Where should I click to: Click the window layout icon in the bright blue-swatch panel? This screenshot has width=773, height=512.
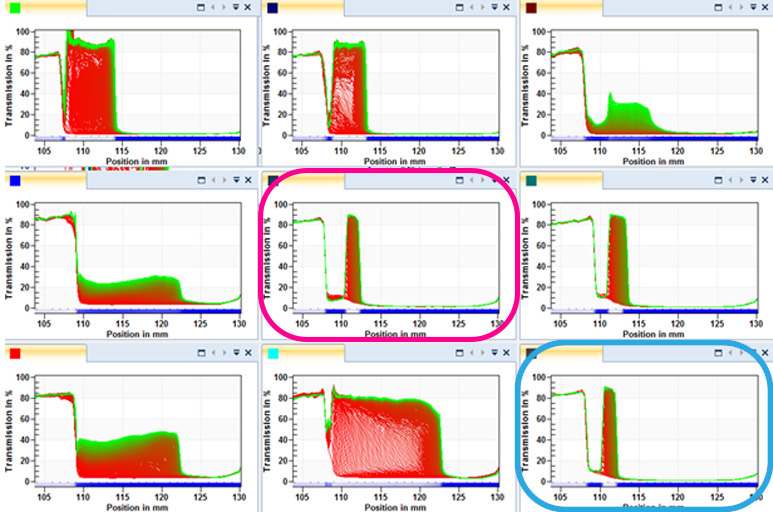201,180
